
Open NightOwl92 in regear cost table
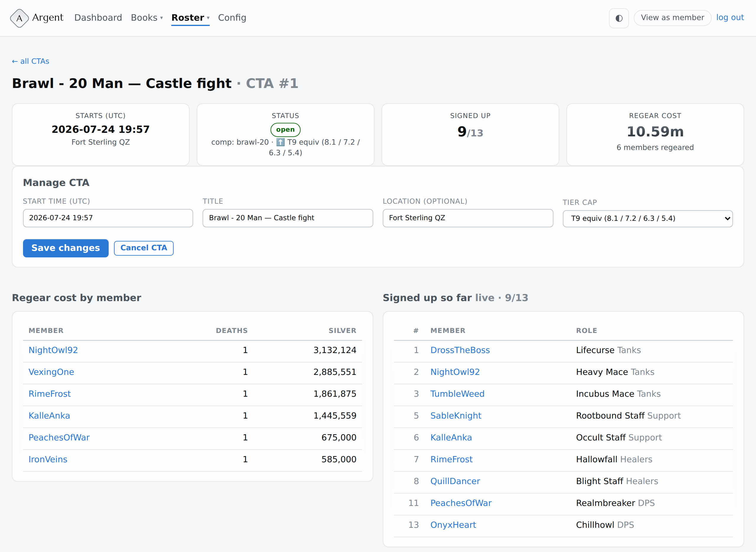pyautogui.click(x=53, y=350)
